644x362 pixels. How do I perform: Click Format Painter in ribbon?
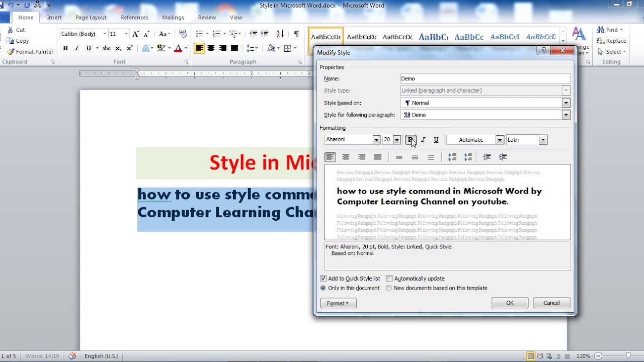pyautogui.click(x=30, y=52)
